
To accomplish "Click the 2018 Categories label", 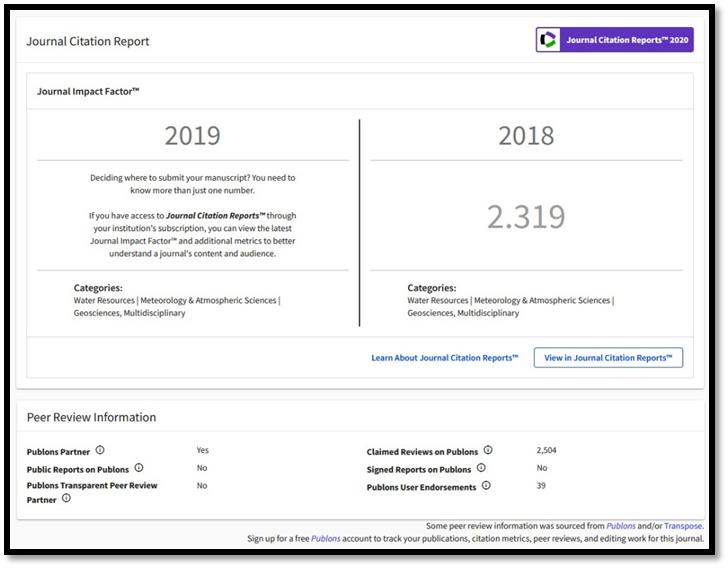I will tap(432, 288).
